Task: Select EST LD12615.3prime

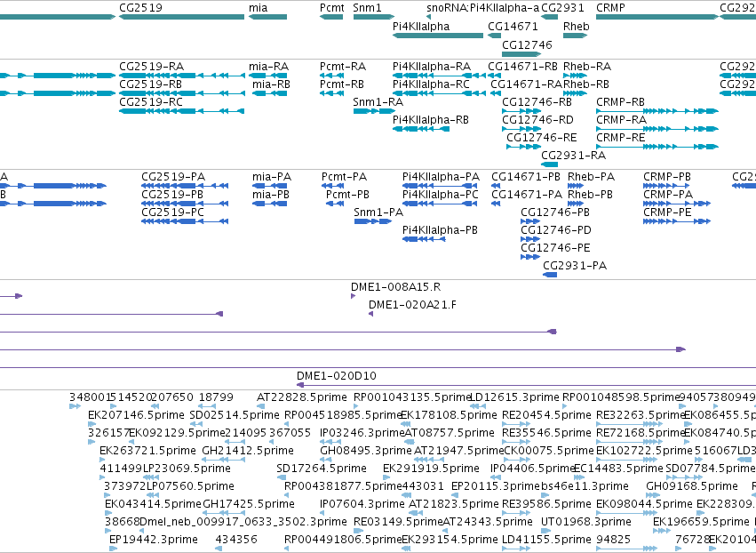Action: tap(477, 406)
